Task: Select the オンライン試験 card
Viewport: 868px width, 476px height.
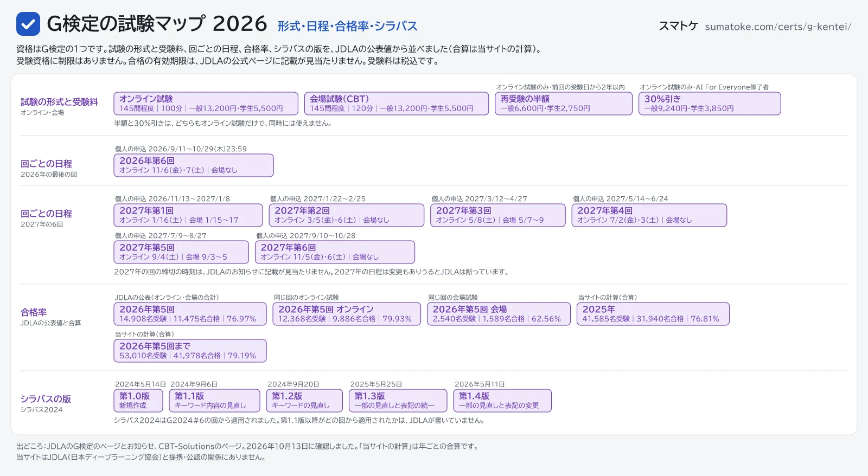Action: (206, 104)
